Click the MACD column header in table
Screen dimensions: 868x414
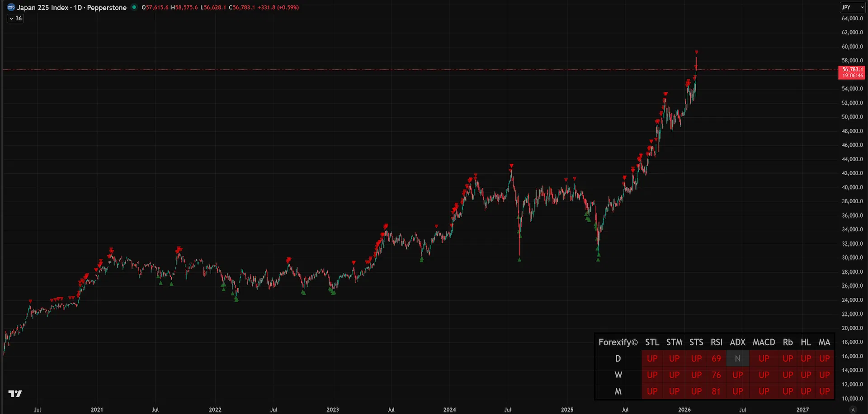(764, 342)
